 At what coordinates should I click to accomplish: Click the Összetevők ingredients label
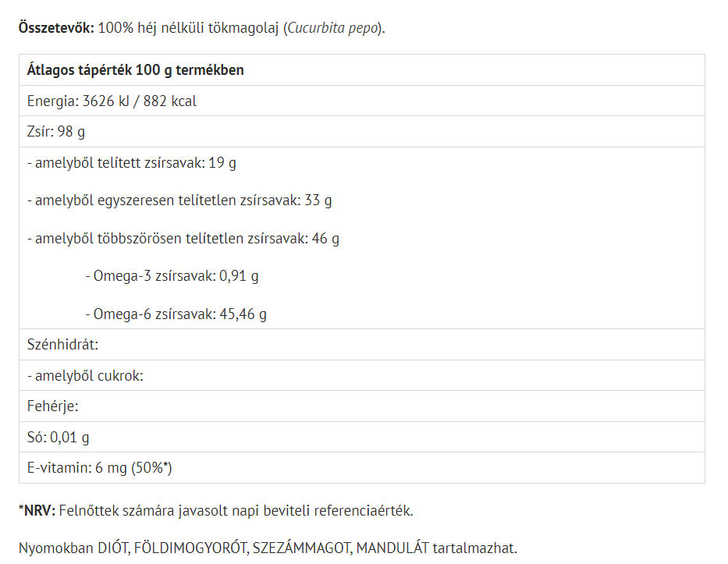pyautogui.click(x=56, y=28)
